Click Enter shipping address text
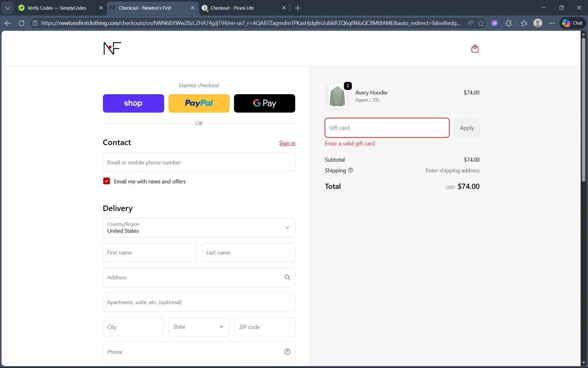The height and width of the screenshot is (368, 588). coord(452,171)
